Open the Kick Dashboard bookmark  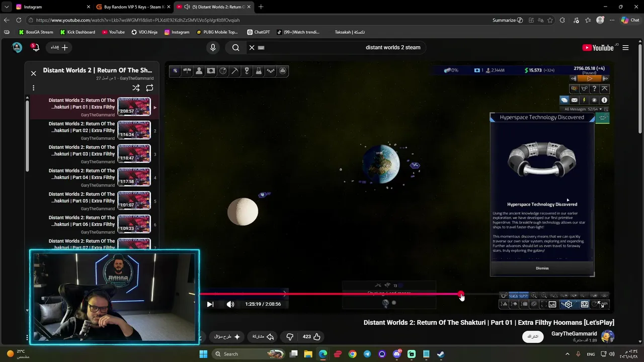77,32
